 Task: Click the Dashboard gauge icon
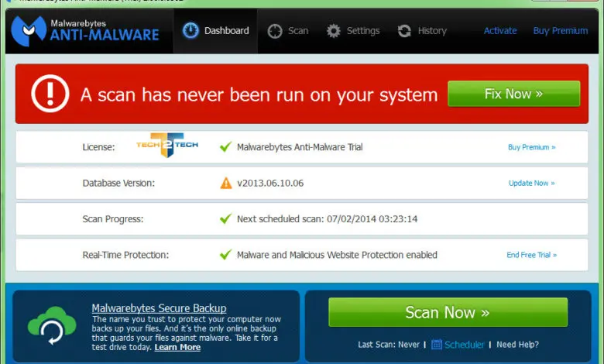point(190,30)
